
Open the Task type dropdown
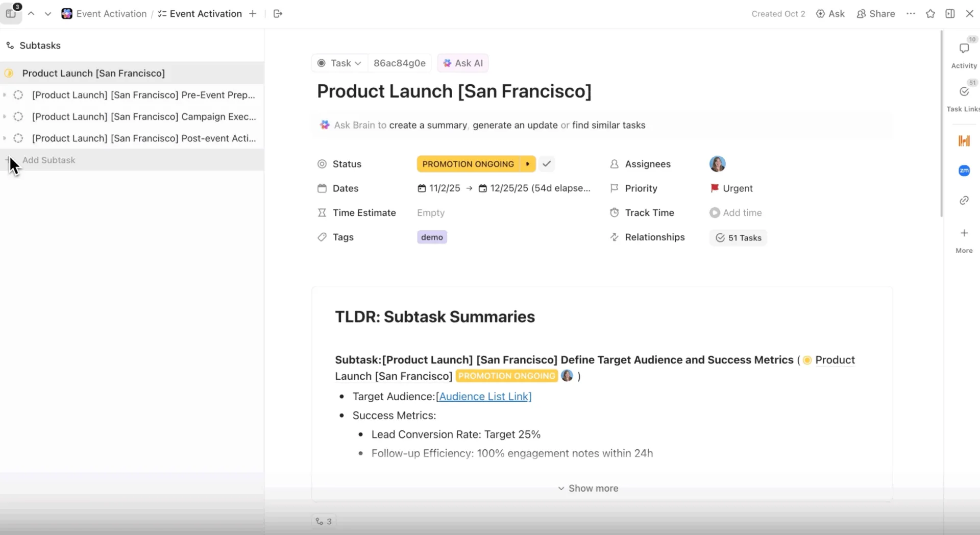(x=339, y=63)
